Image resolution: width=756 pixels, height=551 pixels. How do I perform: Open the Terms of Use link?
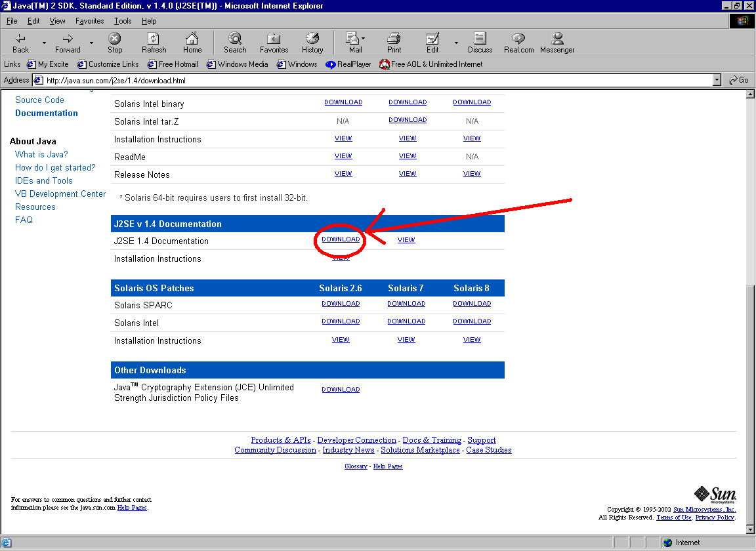coord(674,518)
